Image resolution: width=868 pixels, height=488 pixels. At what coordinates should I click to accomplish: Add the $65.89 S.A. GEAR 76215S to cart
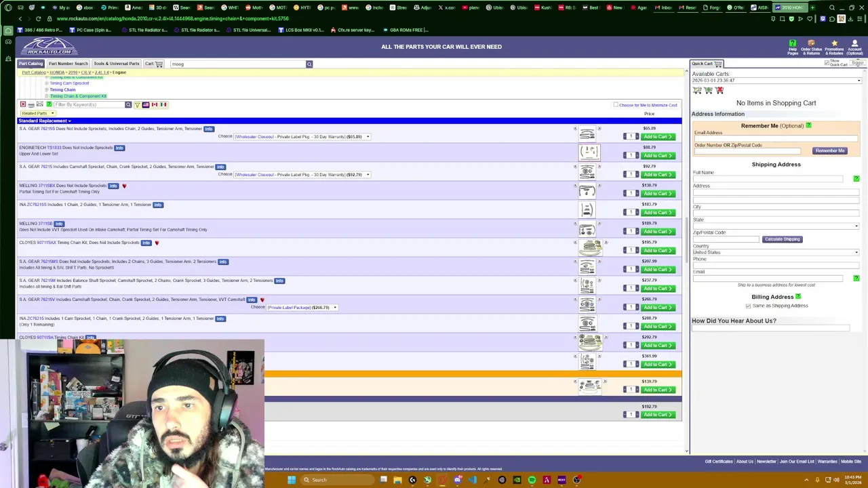(658, 137)
